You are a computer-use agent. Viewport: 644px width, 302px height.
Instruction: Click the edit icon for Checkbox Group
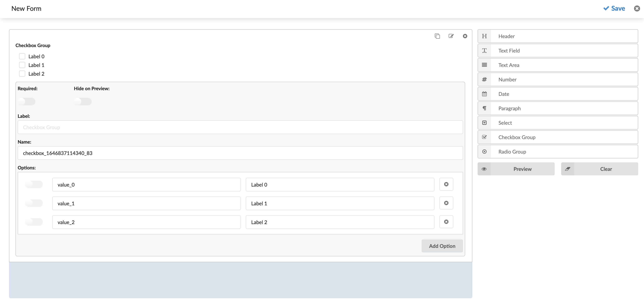pyautogui.click(x=451, y=36)
